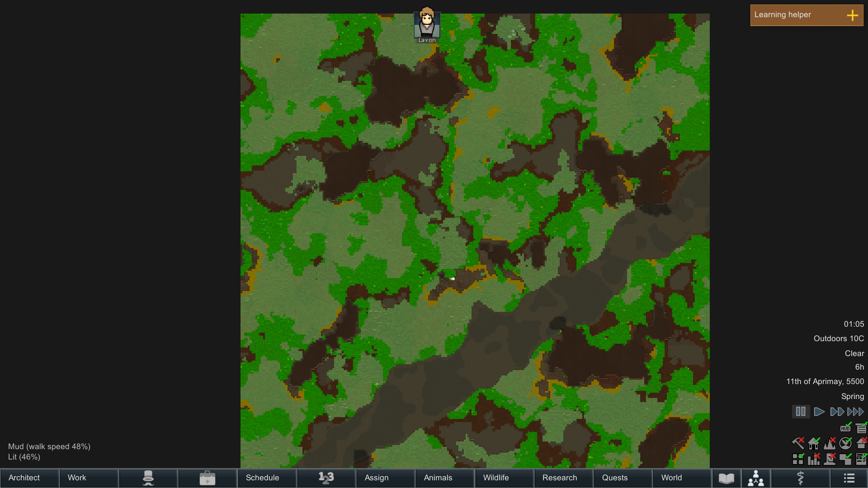Open the Schedule tab
Screen dimensions: 868x488
tap(267, 478)
